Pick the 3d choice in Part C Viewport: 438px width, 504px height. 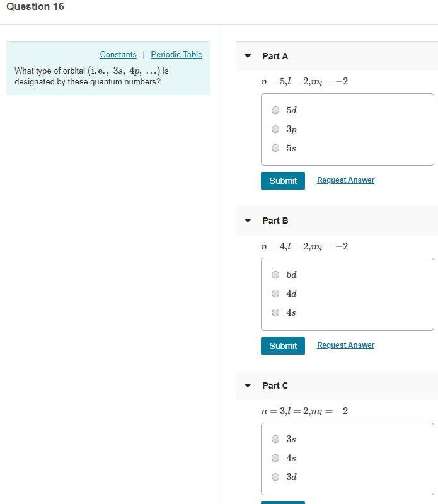275,477
